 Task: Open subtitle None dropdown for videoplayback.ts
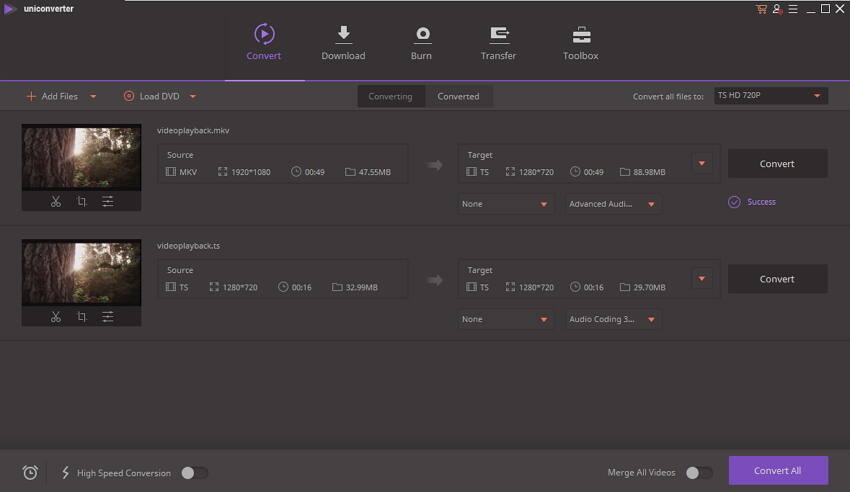click(x=505, y=319)
